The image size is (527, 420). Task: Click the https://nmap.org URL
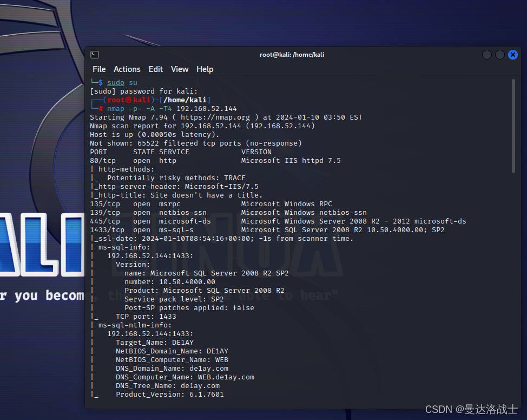(x=215, y=117)
